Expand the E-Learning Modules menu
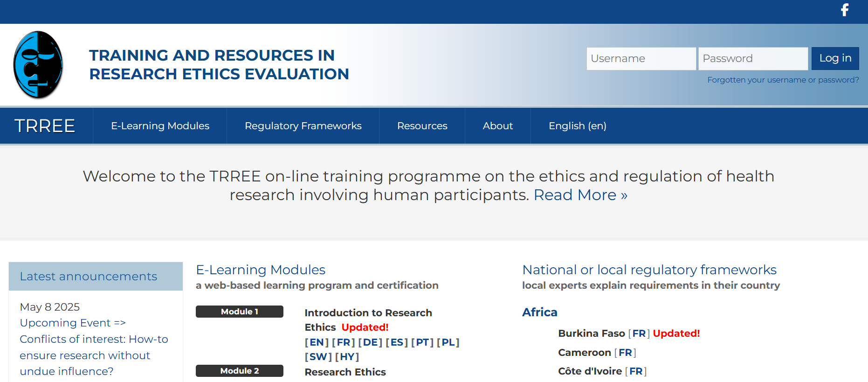 tap(160, 126)
